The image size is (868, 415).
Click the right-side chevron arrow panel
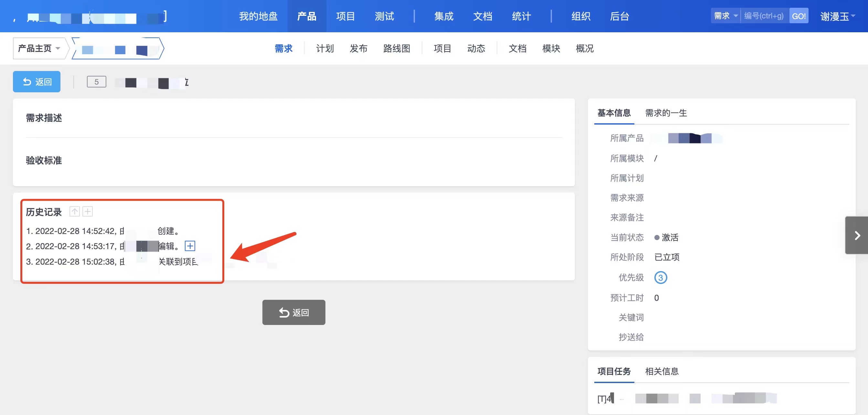[857, 235]
